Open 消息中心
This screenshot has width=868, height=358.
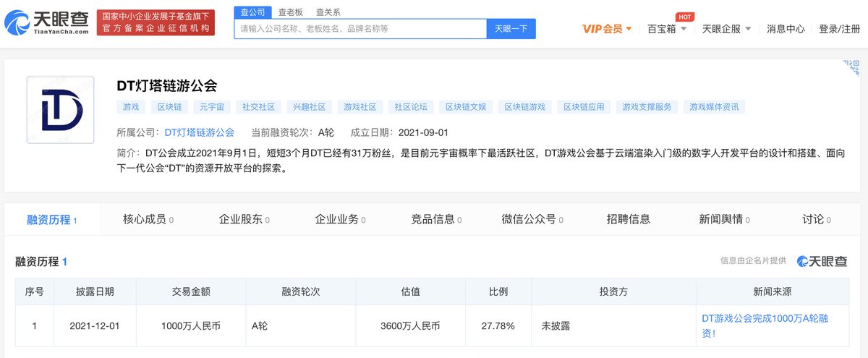pos(786,29)
